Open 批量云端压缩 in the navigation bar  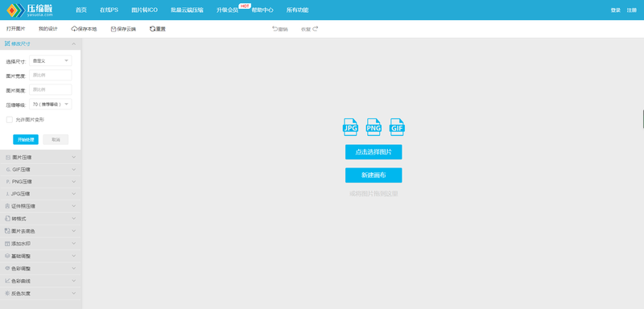(187, 10)
